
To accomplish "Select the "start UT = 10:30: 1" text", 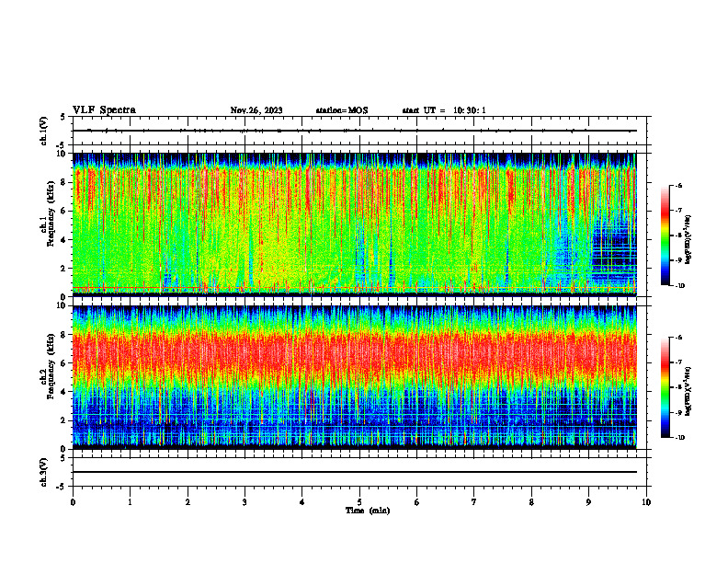I will coord(444,110).
